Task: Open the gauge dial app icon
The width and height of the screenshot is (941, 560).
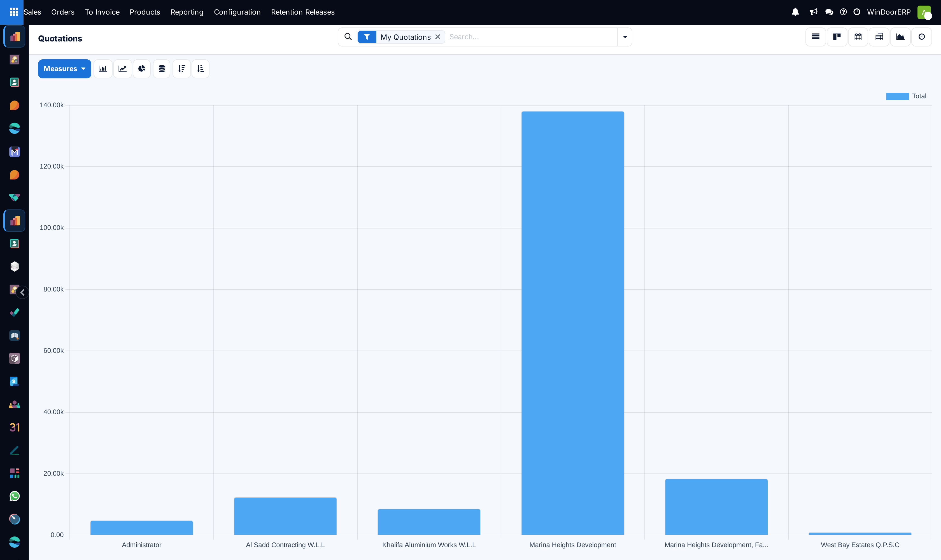Action: tap(14, 519)
